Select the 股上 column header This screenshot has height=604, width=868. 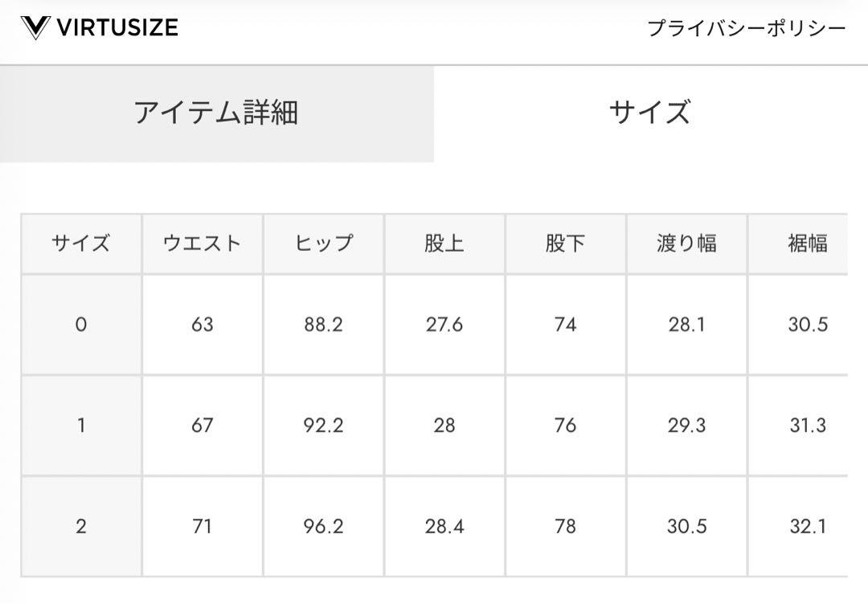click(x=444, y=243)
